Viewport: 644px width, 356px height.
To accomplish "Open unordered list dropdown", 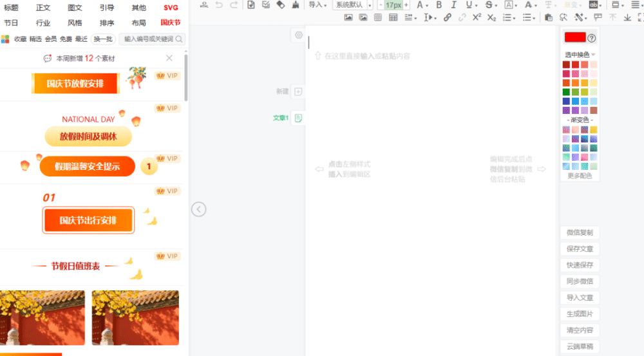I will pos(529,17).
